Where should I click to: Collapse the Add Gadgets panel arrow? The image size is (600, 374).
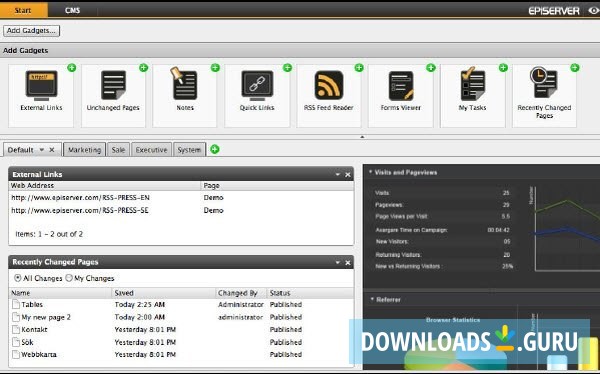[x=362, y=137]
